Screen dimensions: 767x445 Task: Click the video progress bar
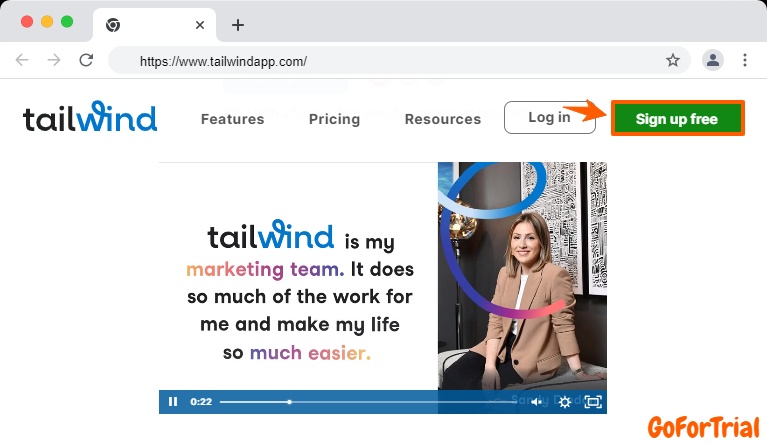367,402
